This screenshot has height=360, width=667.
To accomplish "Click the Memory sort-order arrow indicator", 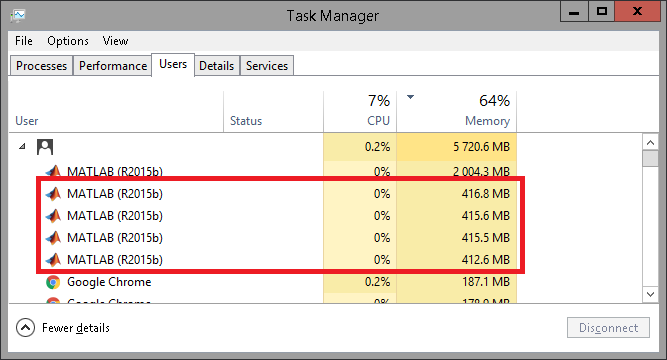I will (x=410, y=97).
